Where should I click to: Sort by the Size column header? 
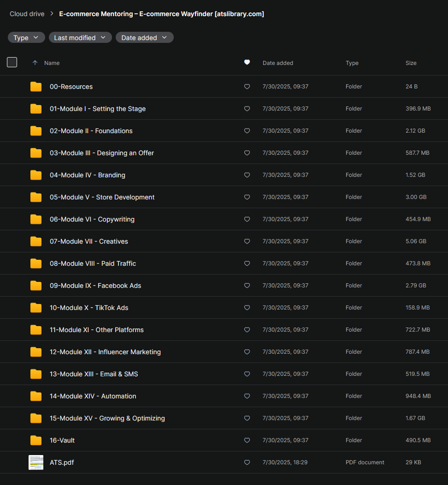(411, 63)
